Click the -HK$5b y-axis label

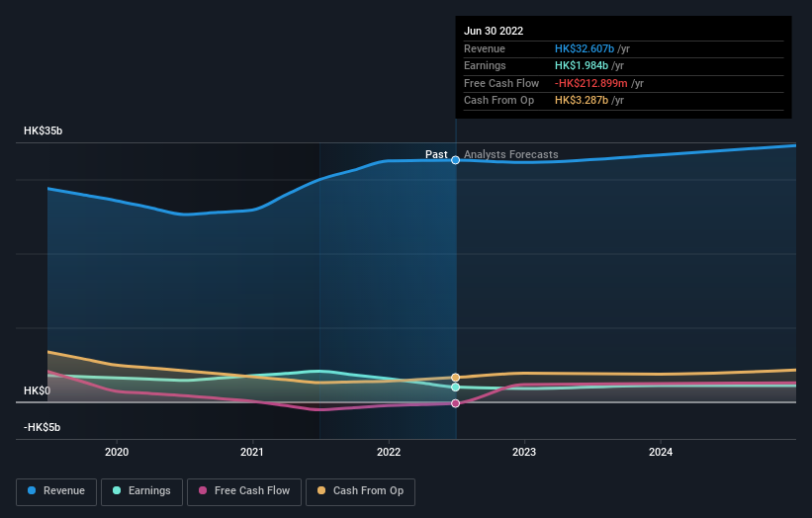coord(42,427)
